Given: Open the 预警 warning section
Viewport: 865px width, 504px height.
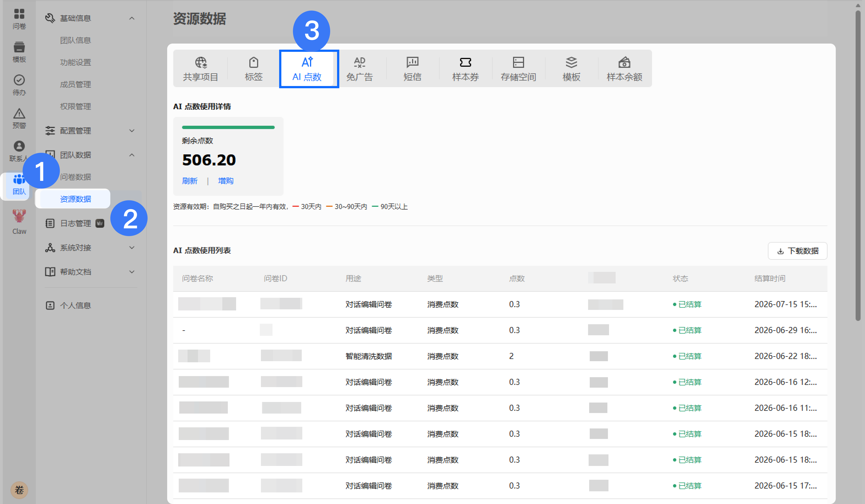Looking at the screenshot, I should click(x=19, y=118).
